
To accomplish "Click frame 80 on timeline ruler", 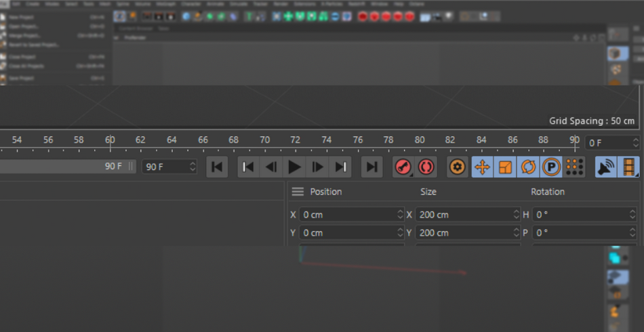I will tap(420, 140).
